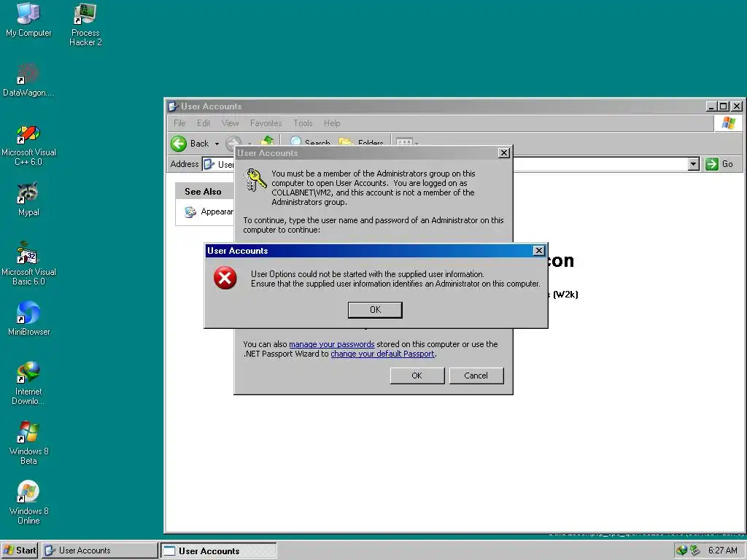Click OK in the error message box

coord(375,310)
